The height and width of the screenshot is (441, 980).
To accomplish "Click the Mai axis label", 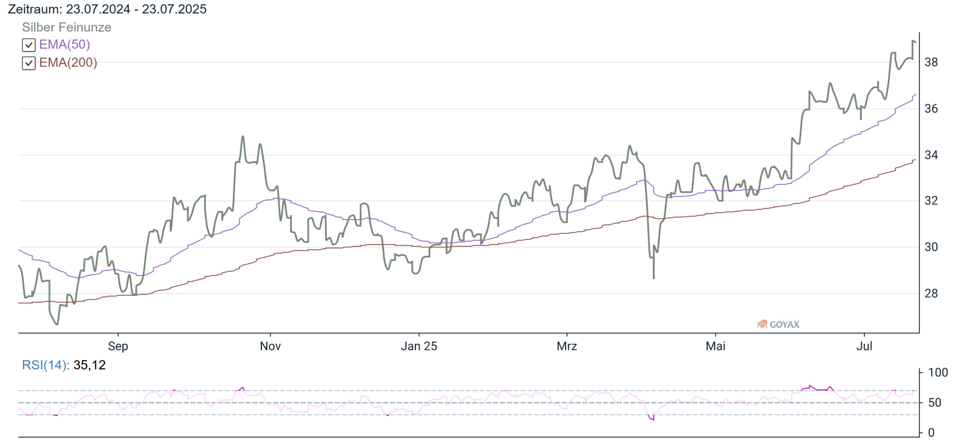I will (715, 346).
